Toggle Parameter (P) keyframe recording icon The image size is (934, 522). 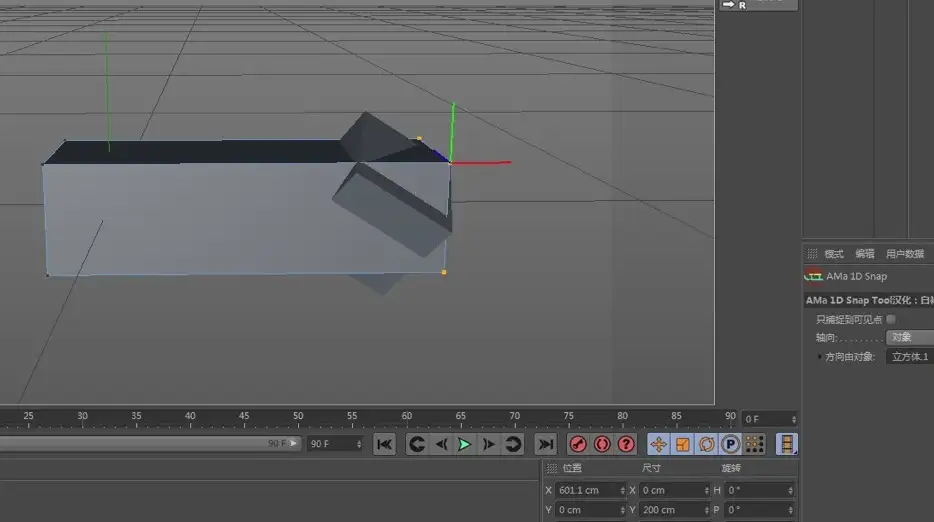coord(730,444)
